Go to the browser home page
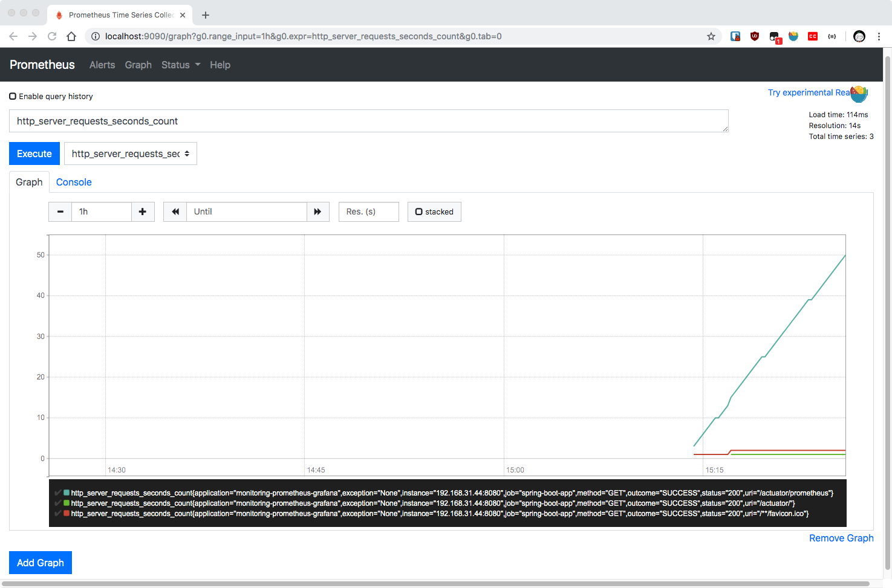 [71, 36]
